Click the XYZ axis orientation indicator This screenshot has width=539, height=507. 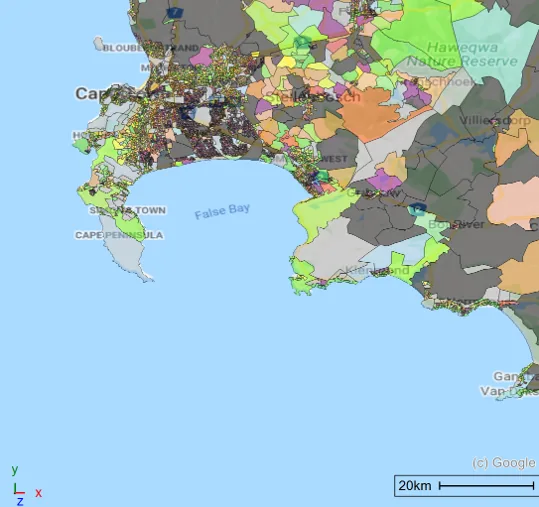[x=26, y=485]
